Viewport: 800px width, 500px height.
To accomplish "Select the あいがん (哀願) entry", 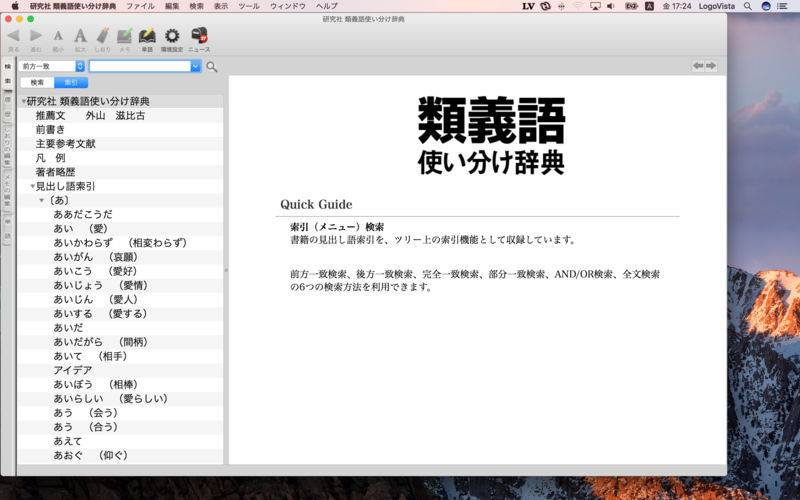I will point(120,257).
